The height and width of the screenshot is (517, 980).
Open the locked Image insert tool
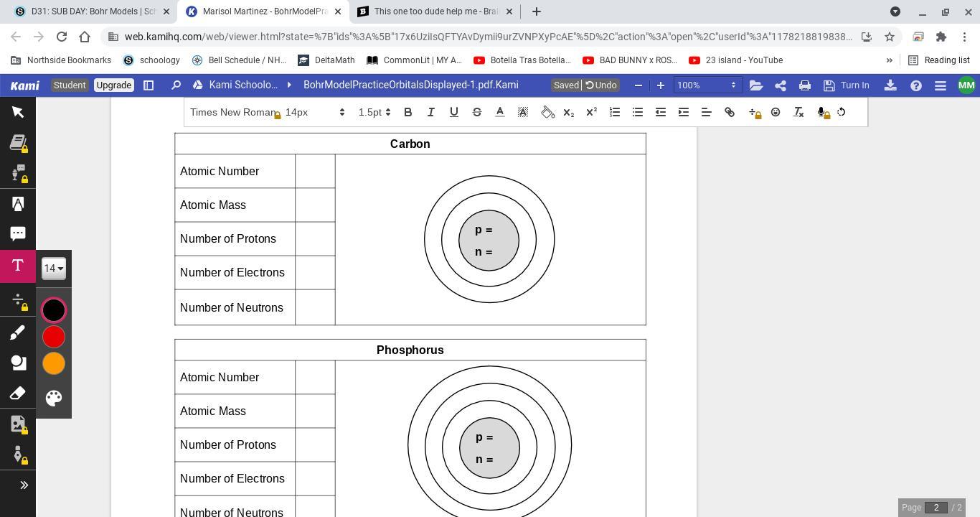[x=18, y=424]
